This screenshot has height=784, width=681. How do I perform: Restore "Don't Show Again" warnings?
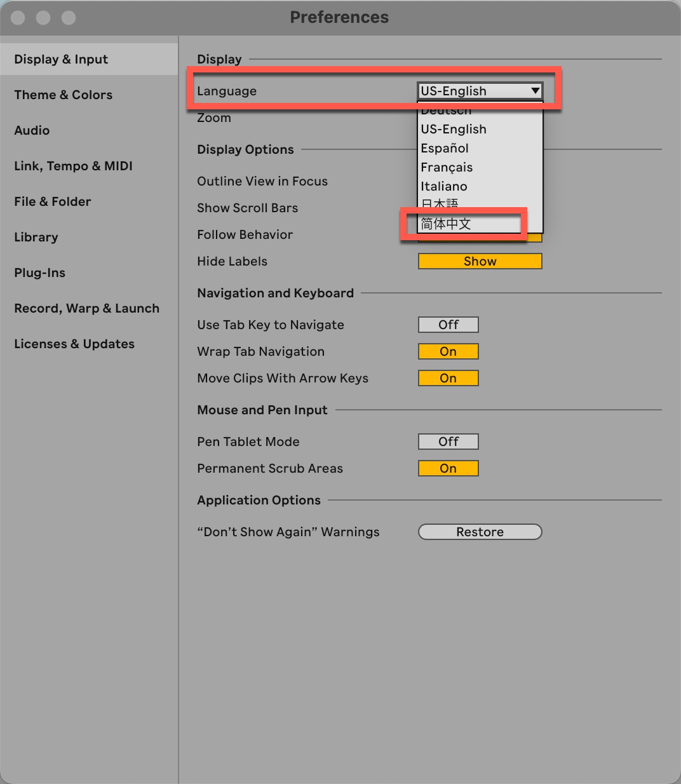pyautogui.click(x=480, y=532)
